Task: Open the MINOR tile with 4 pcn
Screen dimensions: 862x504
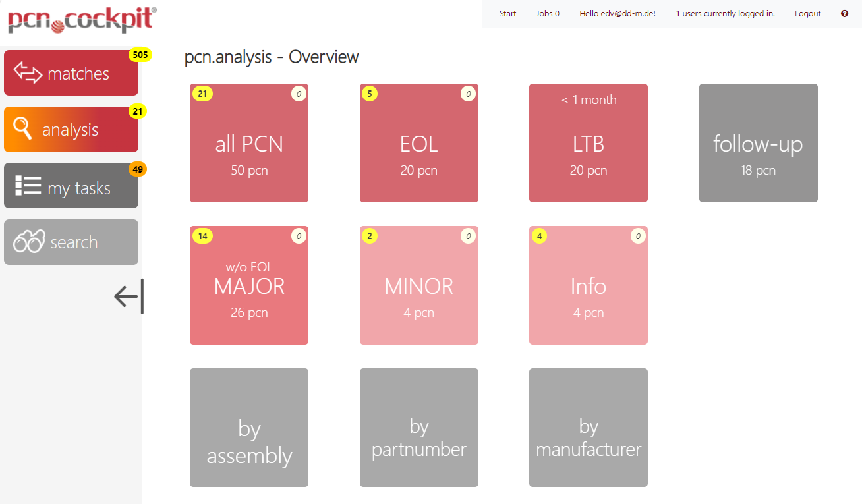Action: click(418, 285)
